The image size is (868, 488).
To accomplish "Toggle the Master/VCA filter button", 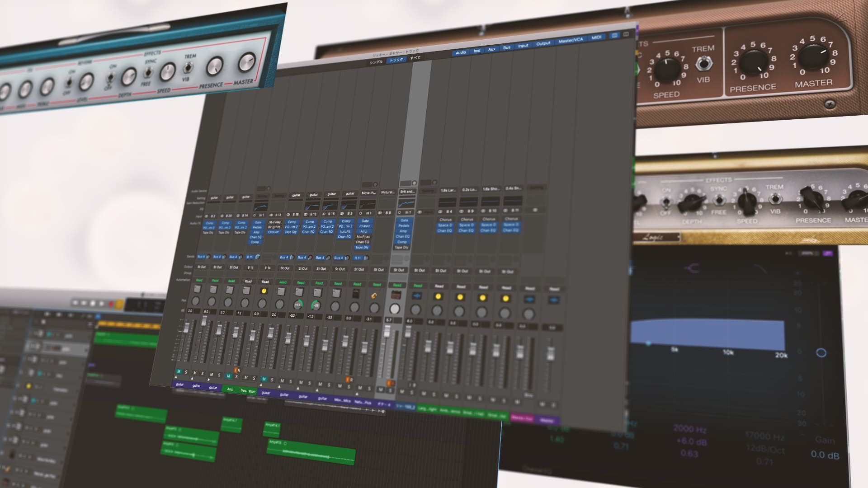I will pos(571,40).
